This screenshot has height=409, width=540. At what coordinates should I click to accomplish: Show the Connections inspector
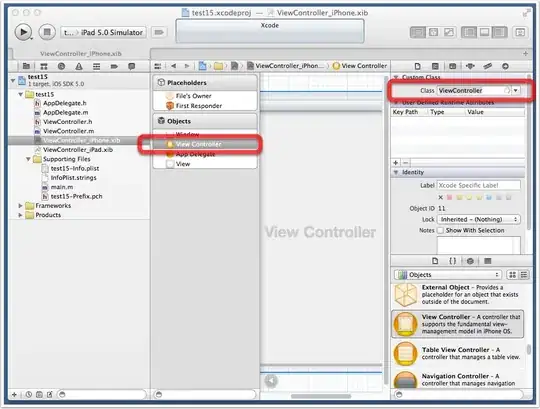(505, 66)
